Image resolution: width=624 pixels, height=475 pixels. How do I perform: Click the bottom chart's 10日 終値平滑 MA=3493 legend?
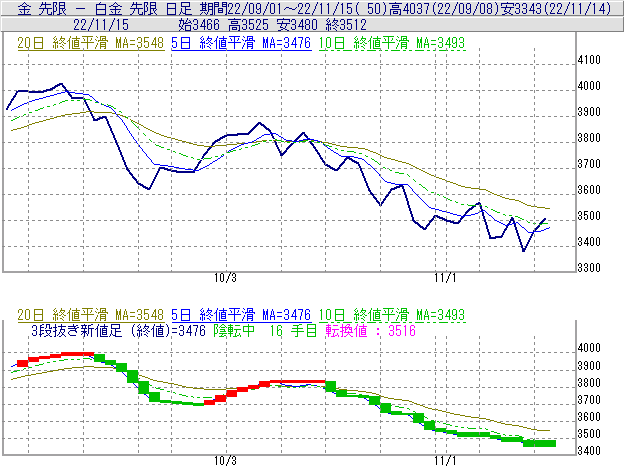tap(392, 315)
